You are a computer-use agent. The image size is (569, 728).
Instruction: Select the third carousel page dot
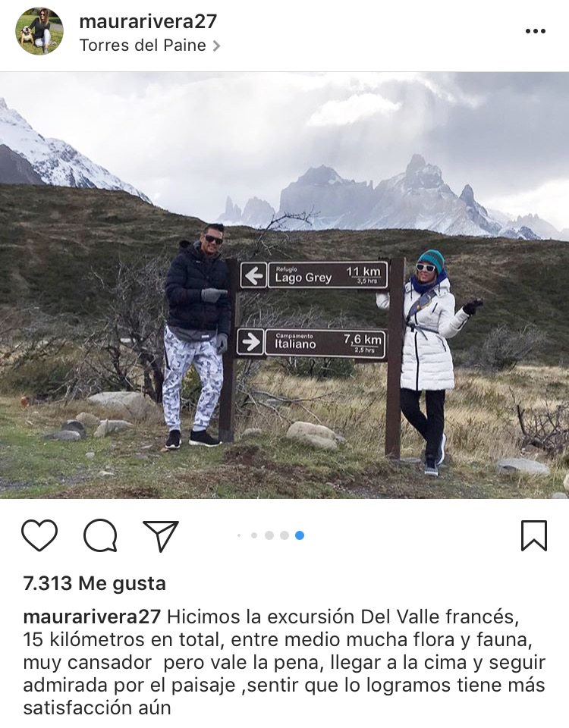(269, 535)
